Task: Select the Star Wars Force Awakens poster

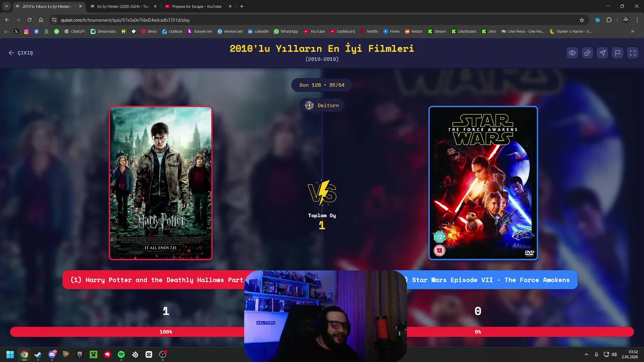Action: 483,183
